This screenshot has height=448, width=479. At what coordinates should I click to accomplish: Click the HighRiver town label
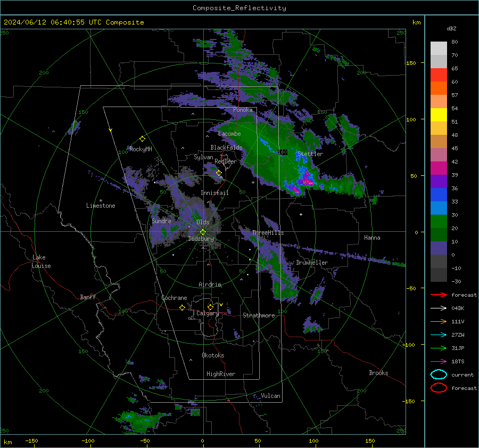pos(221,374)
